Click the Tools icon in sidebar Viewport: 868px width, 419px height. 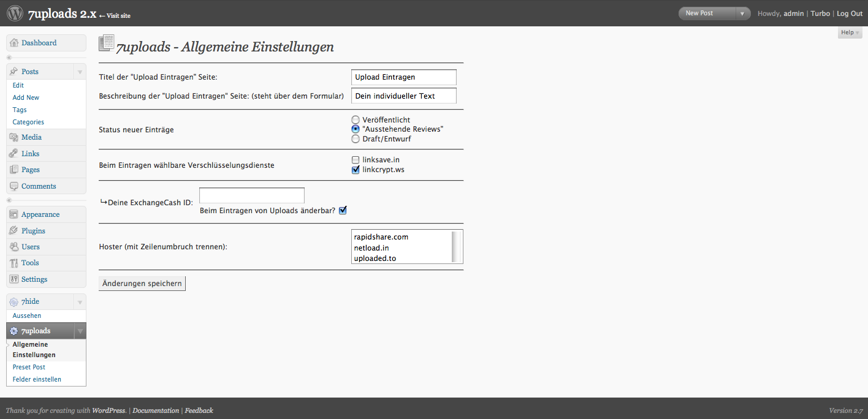pos(14,263)
